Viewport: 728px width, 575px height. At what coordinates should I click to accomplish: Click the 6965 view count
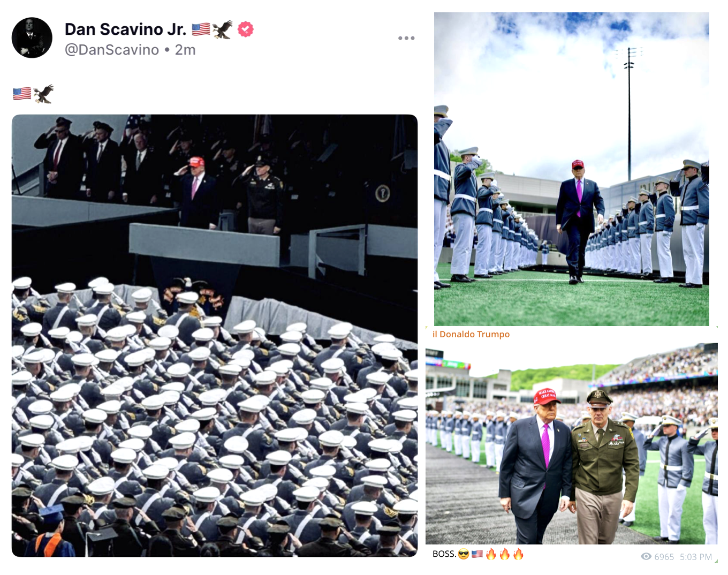click(x=664, y=557)
